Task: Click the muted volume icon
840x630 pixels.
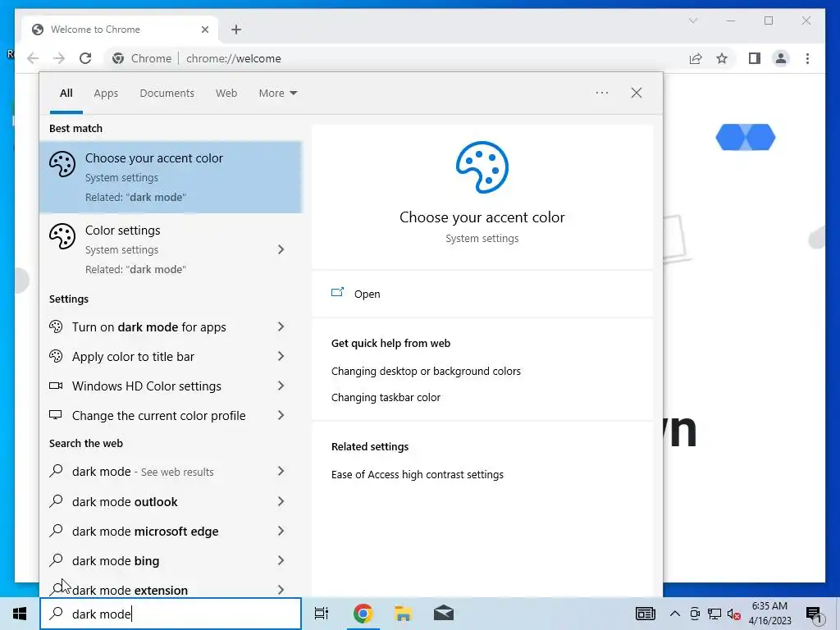Action: pos(734,614)
